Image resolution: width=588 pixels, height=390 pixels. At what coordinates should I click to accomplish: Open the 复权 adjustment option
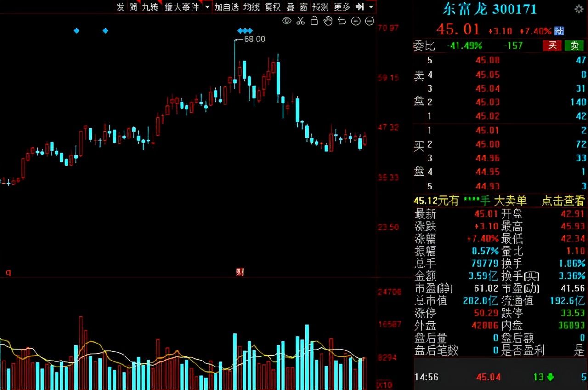[273, 7]
